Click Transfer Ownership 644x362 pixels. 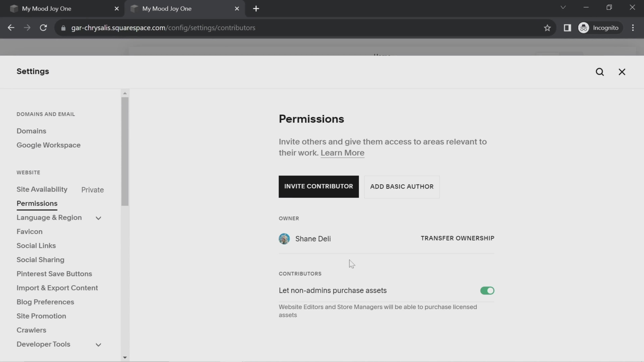click(x=458, y=238)
